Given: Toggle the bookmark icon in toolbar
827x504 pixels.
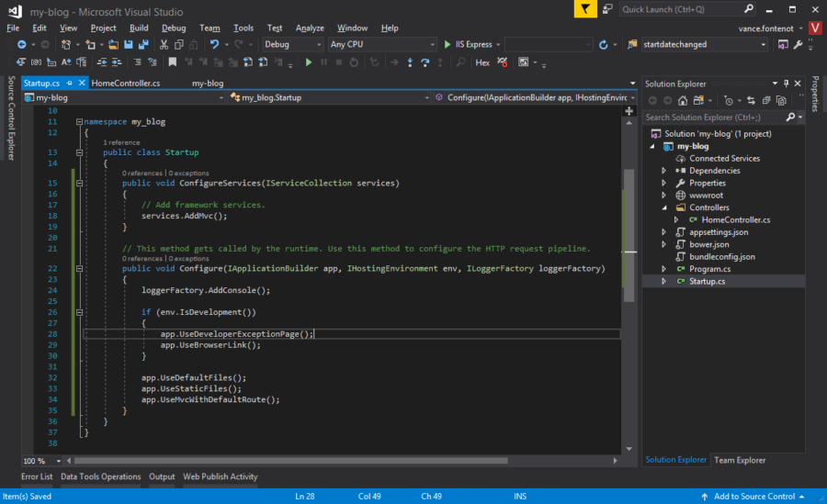Looking at the screenshot, I should tap(172, 62).
